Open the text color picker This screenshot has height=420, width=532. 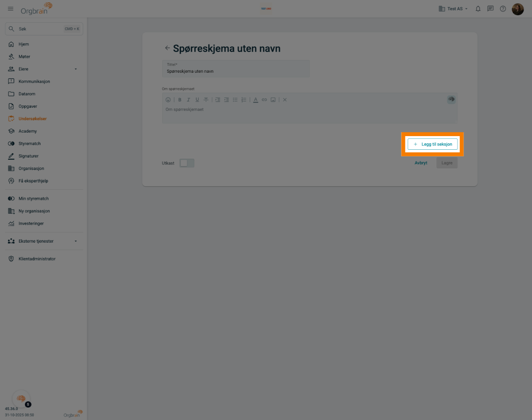(x=256, y=100)
